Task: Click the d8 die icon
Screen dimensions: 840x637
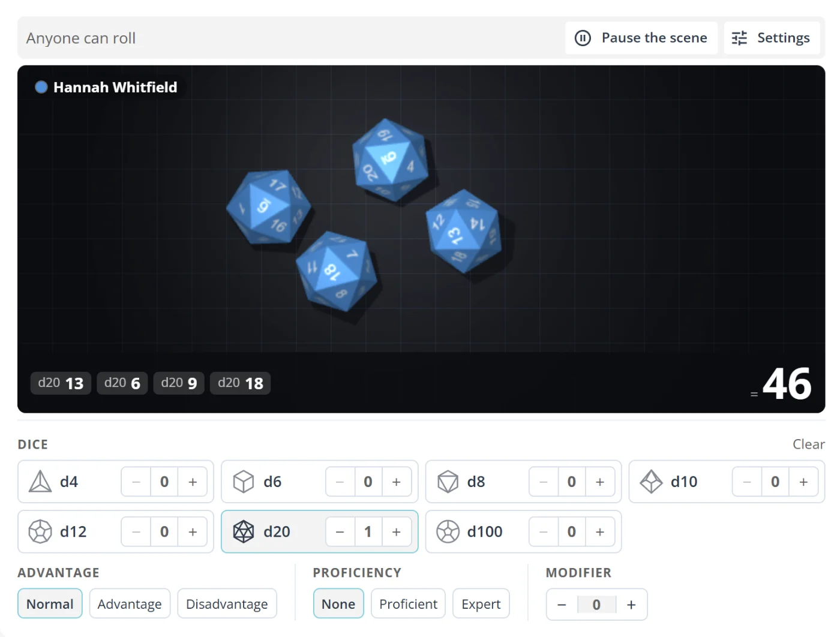Action: click(x=448, y=482)
